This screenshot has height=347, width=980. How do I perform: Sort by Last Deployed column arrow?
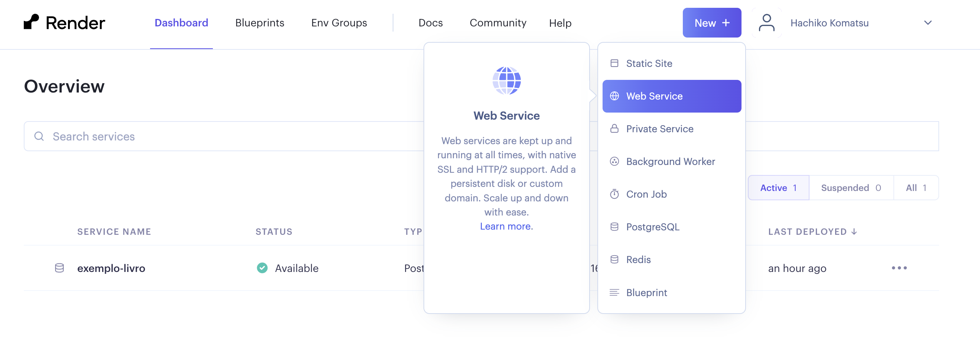click(854, 232)
